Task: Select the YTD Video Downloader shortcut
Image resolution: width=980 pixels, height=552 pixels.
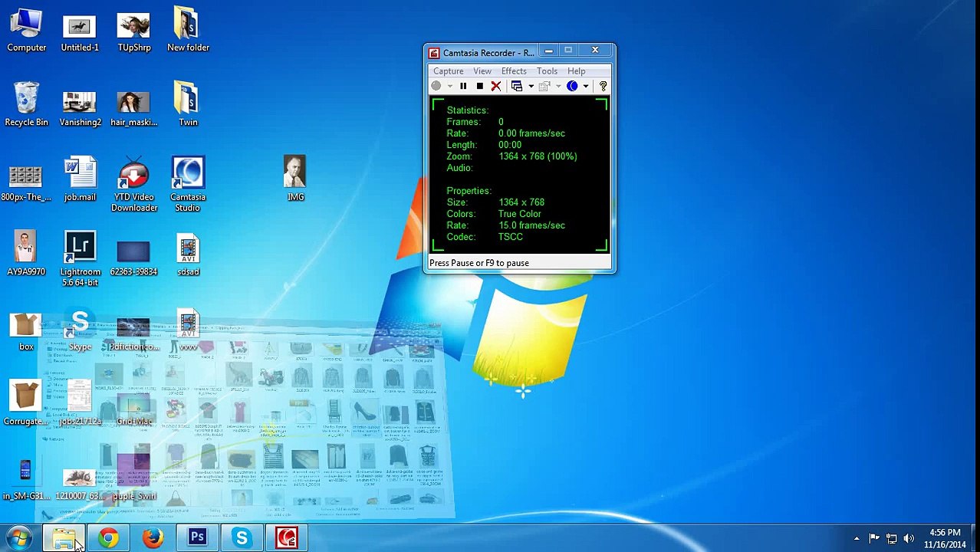Action: tap(134, 183)
